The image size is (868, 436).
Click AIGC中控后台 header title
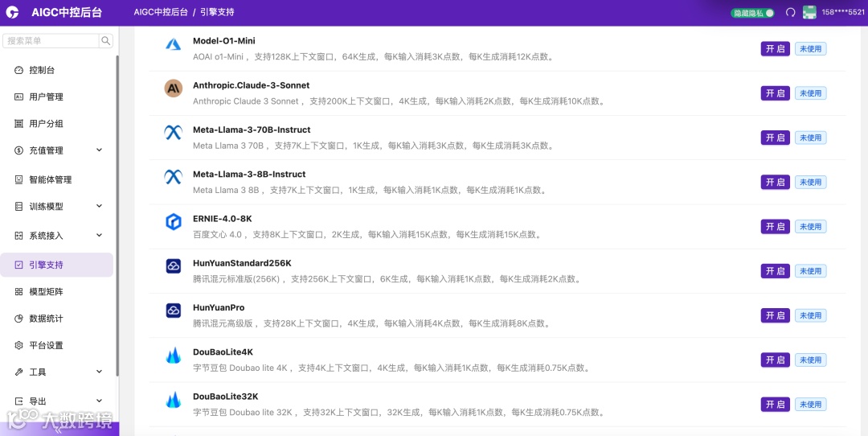(67, 12)
